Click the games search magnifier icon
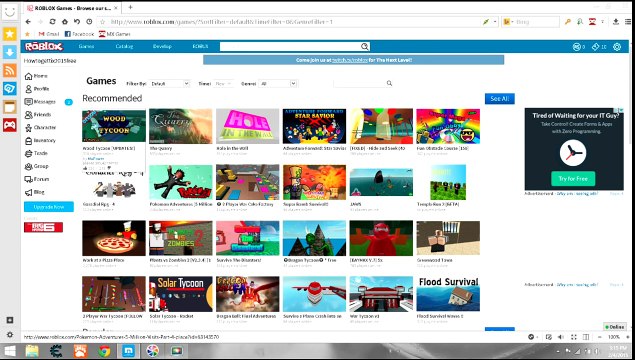The height and width of the screenshot is (360, 635). (389, 83)
